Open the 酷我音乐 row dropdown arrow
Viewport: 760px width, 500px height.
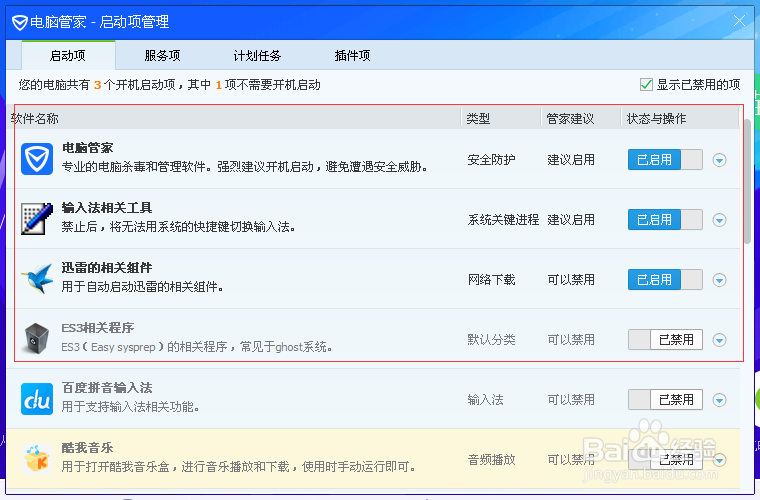(x=719, y=460)
